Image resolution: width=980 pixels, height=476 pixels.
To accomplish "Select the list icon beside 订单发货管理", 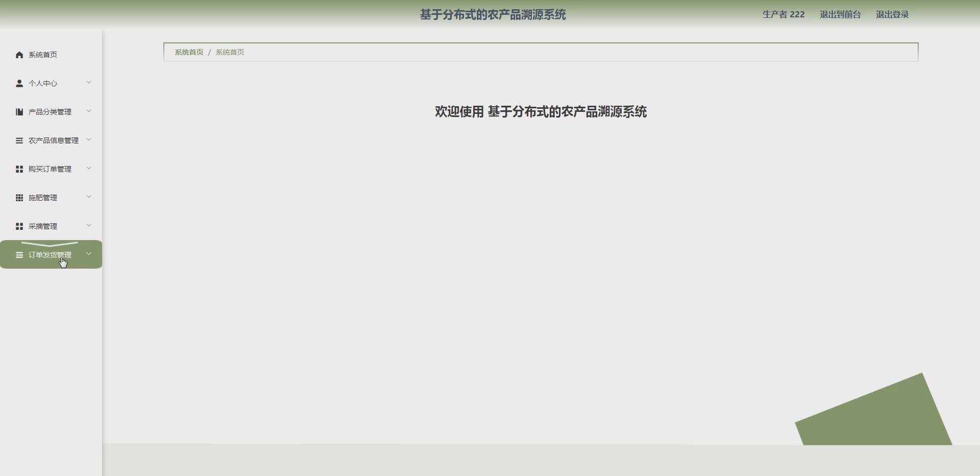I will (x=19, y=254).
